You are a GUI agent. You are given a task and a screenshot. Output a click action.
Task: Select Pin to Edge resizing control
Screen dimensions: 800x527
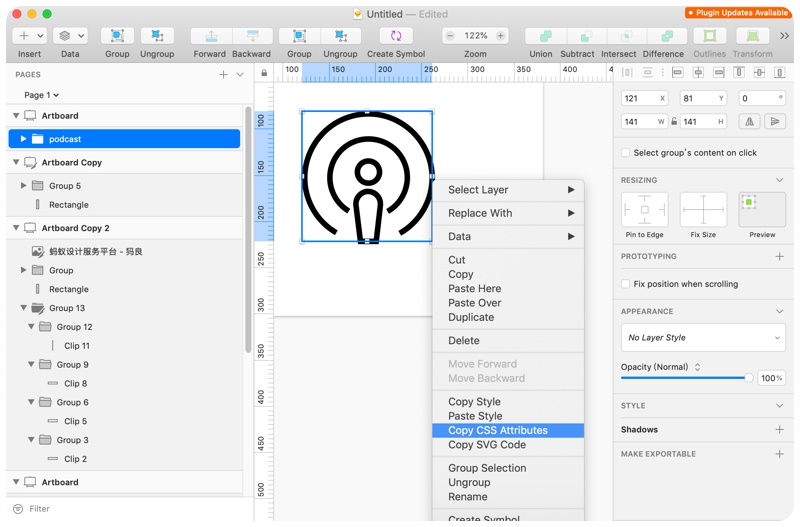(x=644, y=210)
